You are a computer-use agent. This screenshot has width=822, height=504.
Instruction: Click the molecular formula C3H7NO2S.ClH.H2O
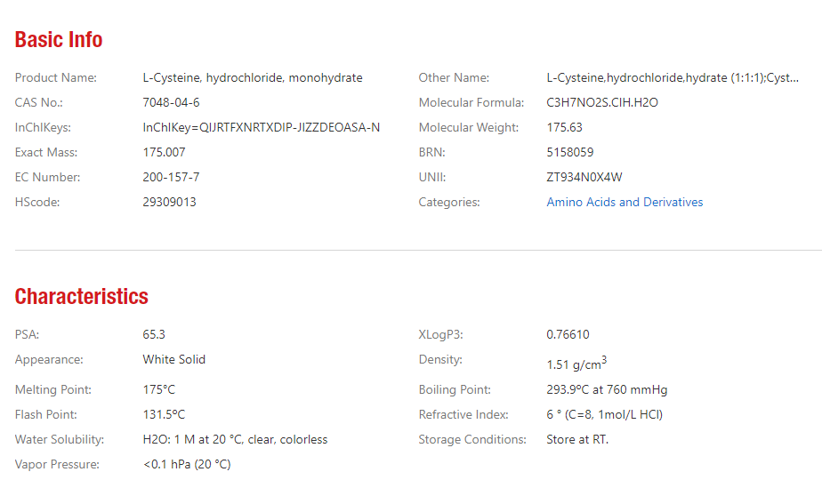click(601, 103)
